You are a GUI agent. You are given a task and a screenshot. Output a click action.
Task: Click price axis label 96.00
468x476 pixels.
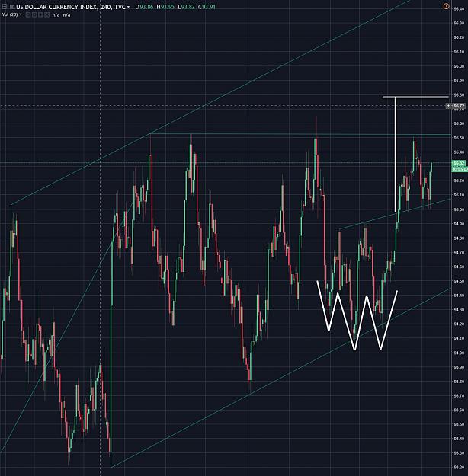tap(459, 66)
